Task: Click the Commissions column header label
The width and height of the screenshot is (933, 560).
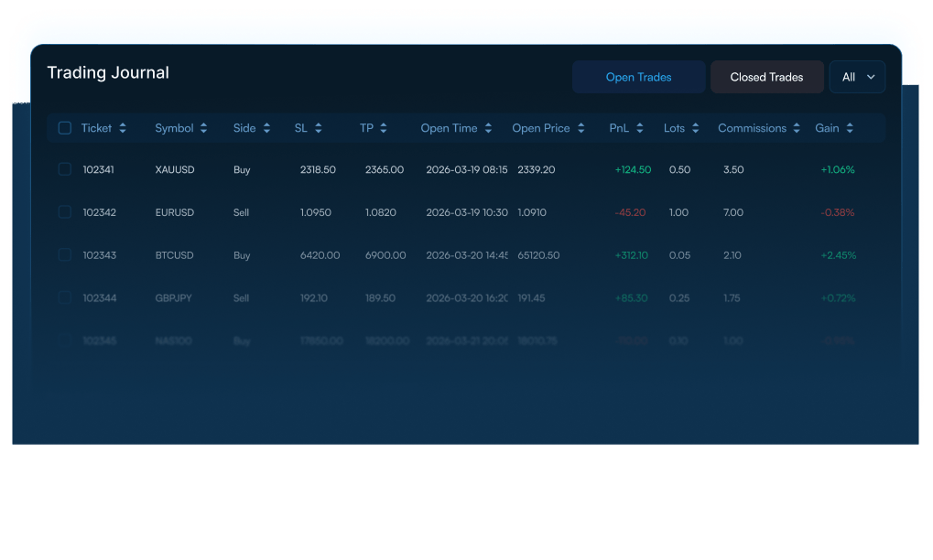Action: click(x=752, y=128)
